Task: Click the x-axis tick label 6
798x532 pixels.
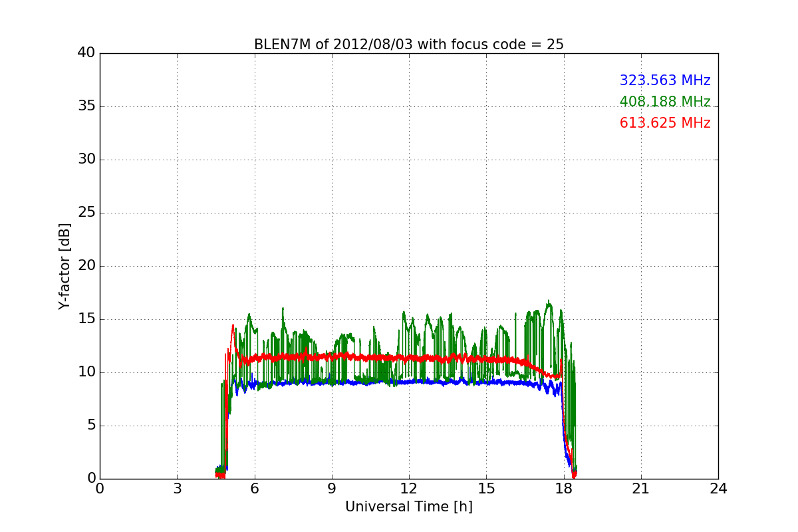Action: click(x=254, y=489)
